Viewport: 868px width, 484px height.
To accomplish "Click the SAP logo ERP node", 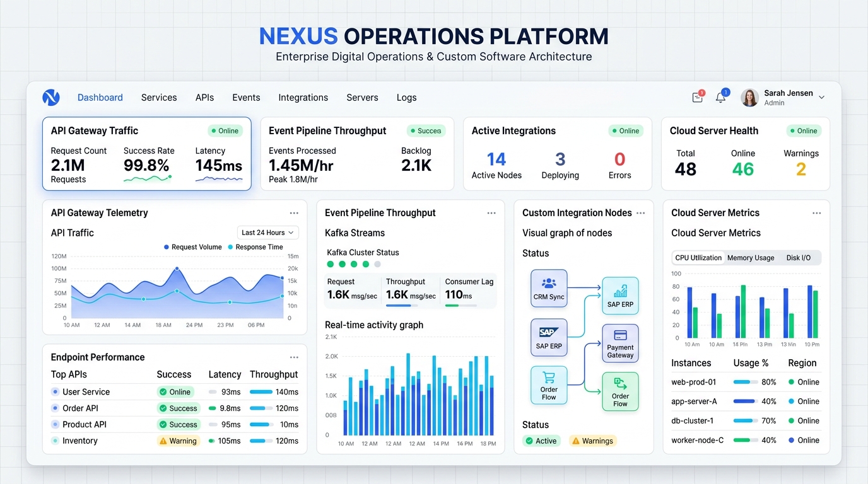I will 549,337.
